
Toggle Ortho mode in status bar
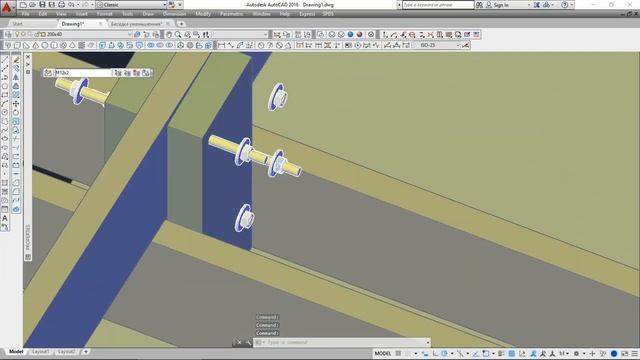435,353
